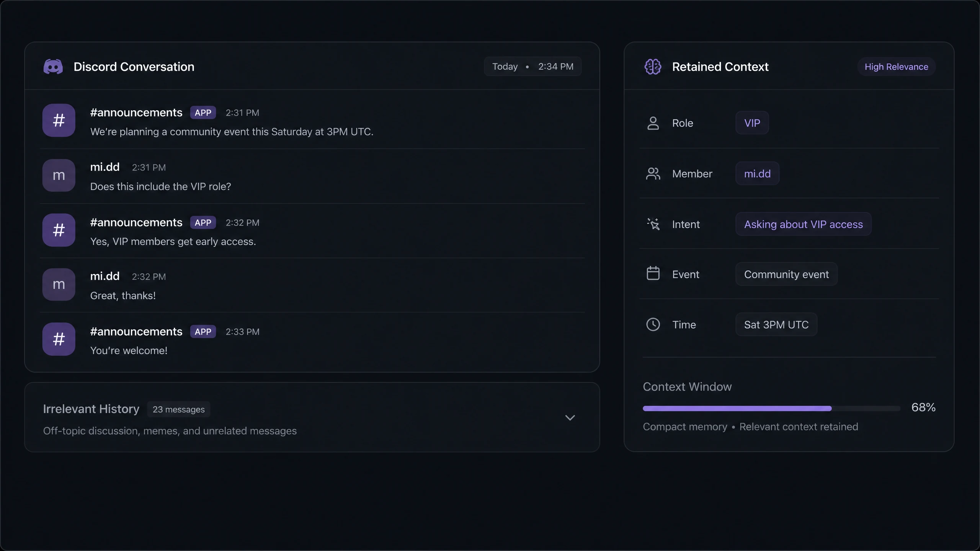Click the #announcements name on the 2:32 PM message

point(136,222)
